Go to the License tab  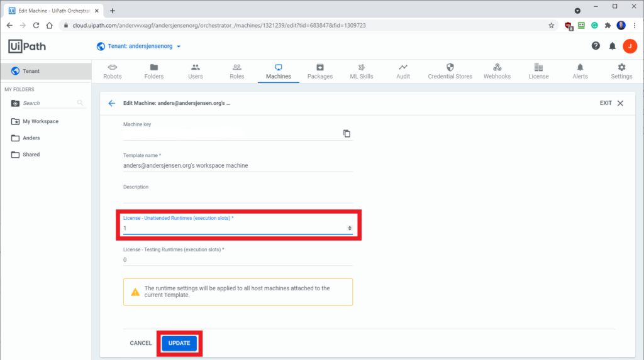click(538, 72)
